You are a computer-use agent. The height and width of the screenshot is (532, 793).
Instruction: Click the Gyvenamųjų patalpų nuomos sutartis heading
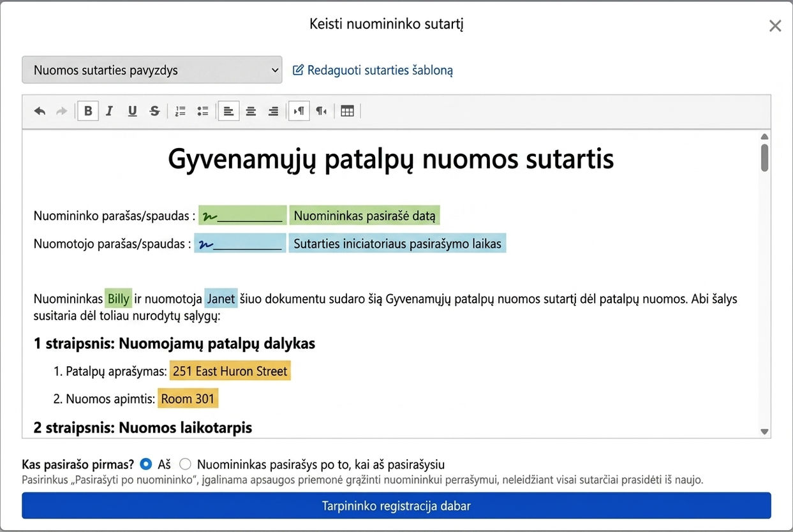(390, 159)
